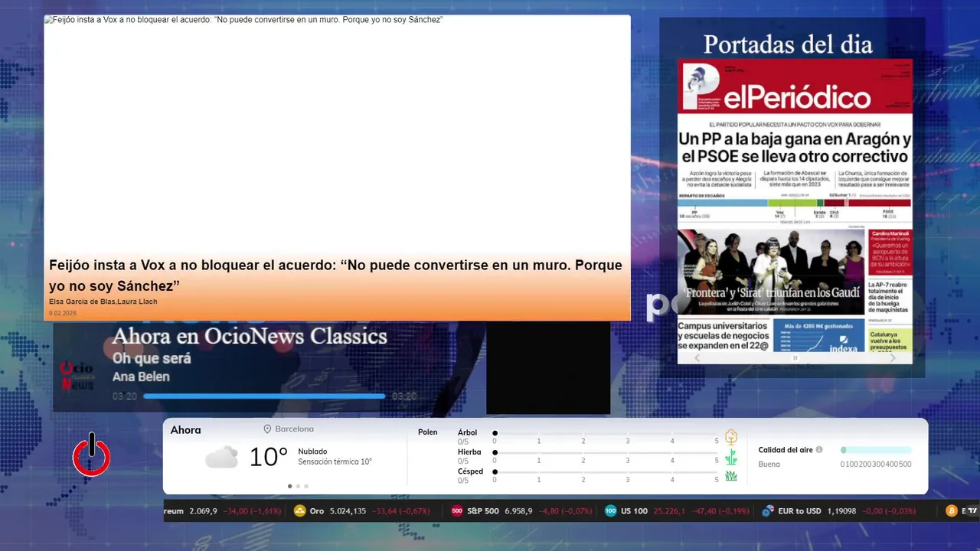Click the artist name Ana Belen
980x551 pixels.
(x=141, y=377)
